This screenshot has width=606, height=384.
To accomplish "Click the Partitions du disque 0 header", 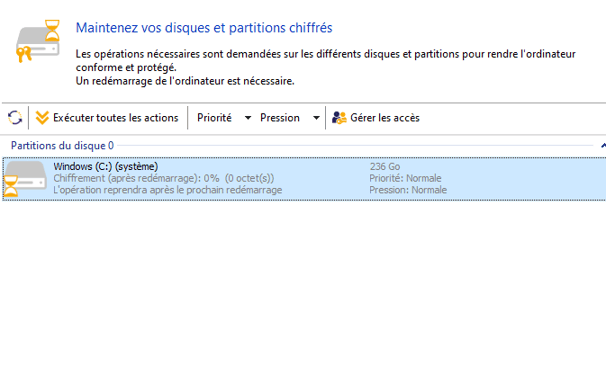I will [x=62, y=146].
